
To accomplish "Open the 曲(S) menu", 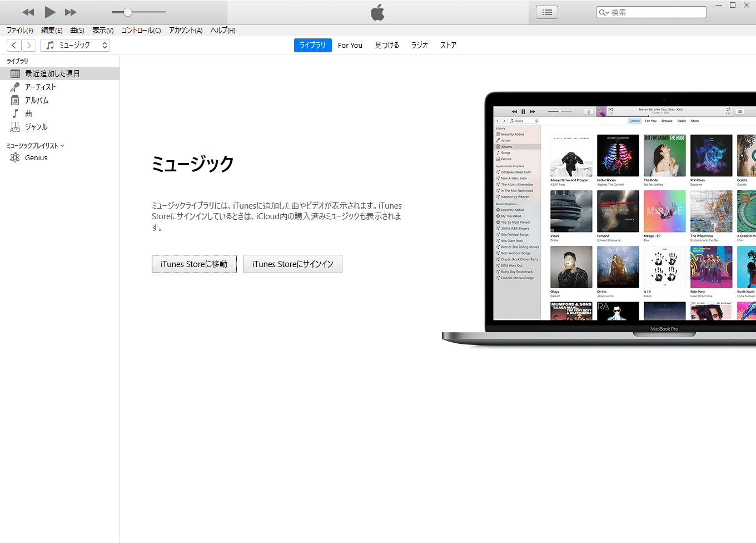I will pyautogui.click(x=77, y=30).
